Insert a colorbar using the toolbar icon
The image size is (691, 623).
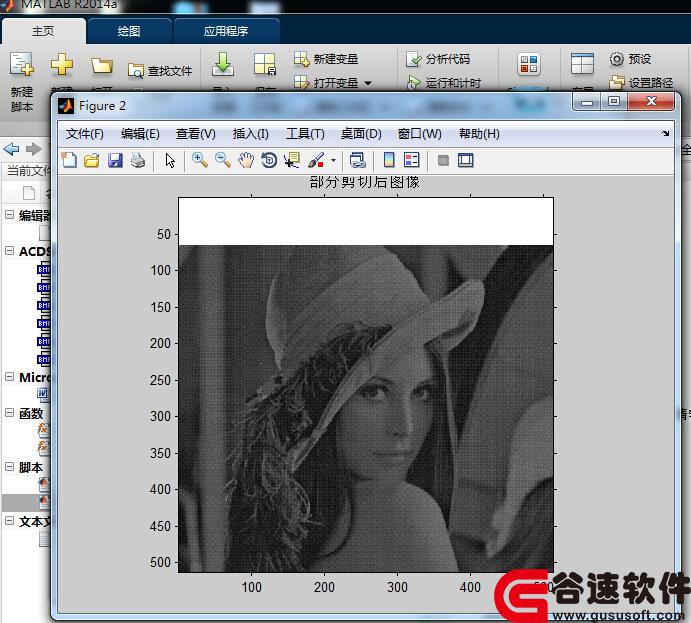(x=389, y=160)
